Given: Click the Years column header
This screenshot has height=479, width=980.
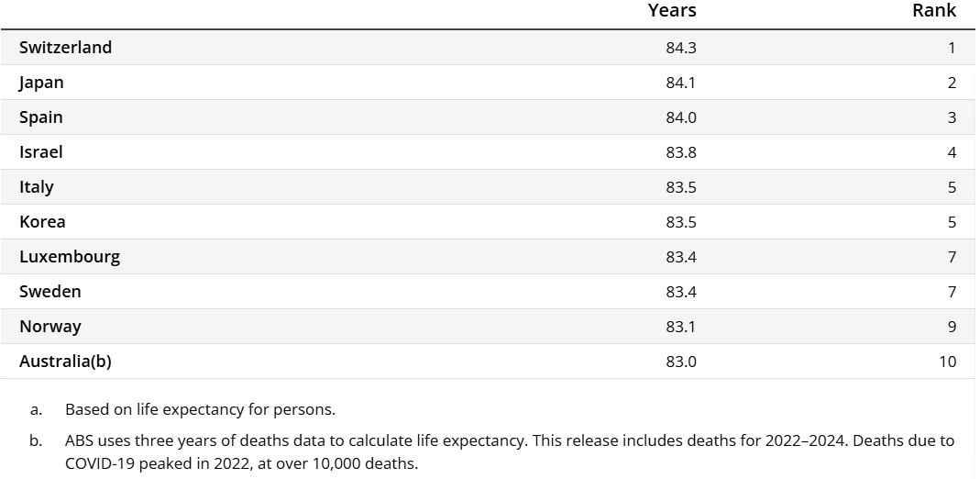Looking at the screenshot, I should pos(671,11).
